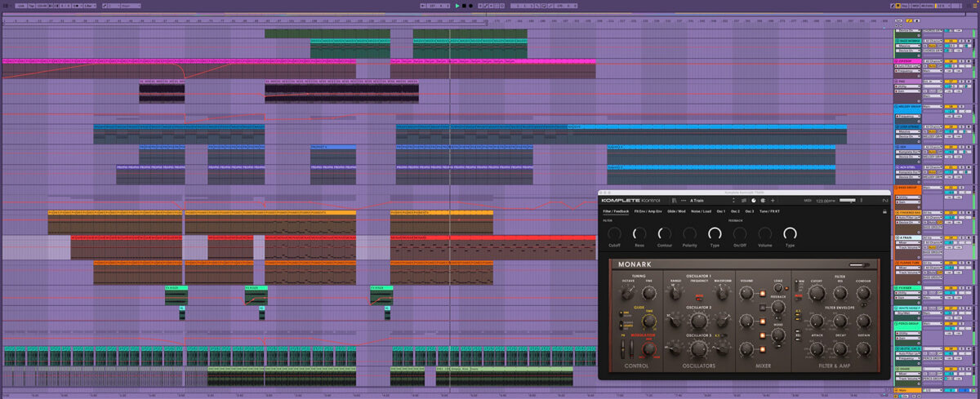The height and width of the screenshot is (399, 980).
Task: Toggle the BASS WOBBLE track activator
Action: pos(951,42)
